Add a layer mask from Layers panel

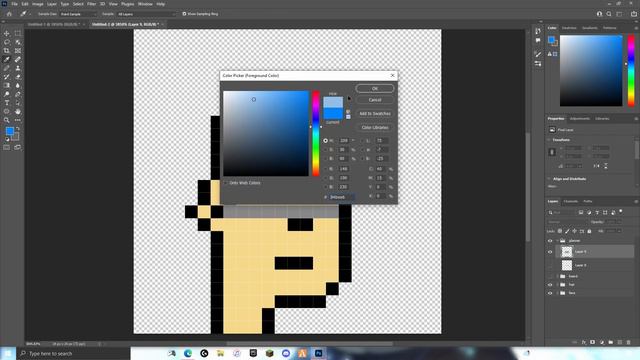[593, 342]
